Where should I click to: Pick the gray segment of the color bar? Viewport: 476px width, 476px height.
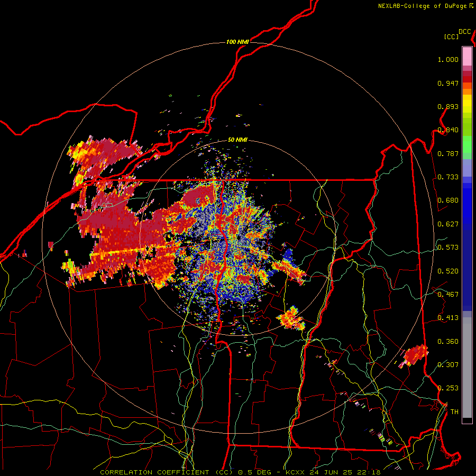click(x=467, y=368)
